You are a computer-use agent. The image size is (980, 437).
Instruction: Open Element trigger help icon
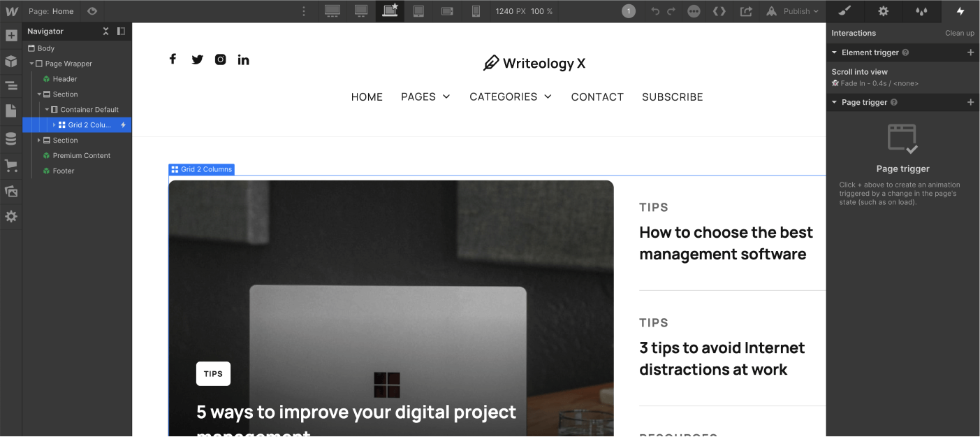click(x=905, y=52)
